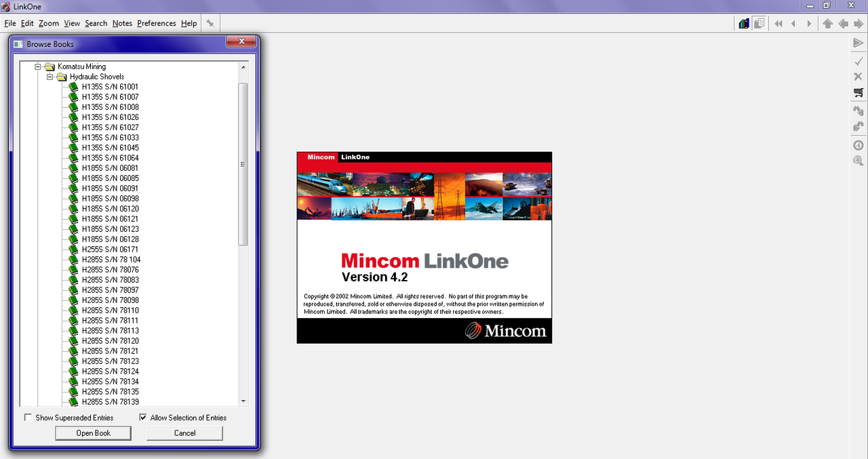Select entry H135S S/N 61007
Screen dimensions: 868x459
[x=110, y=97]
